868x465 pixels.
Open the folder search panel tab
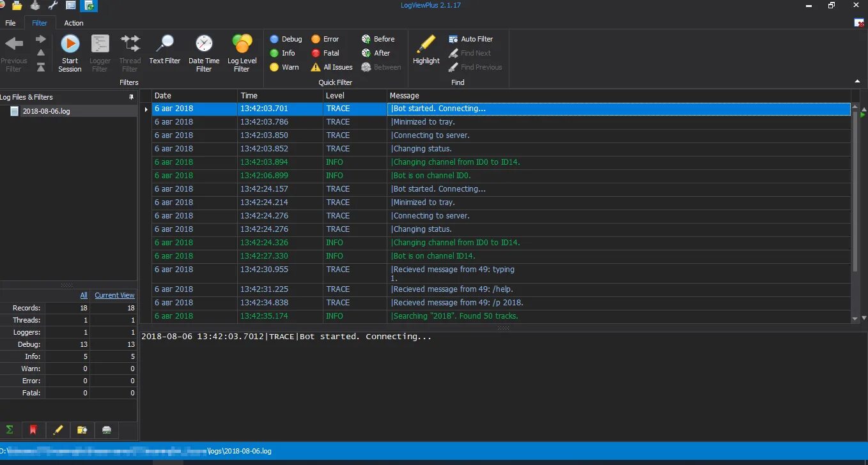[x=82, y=430]
